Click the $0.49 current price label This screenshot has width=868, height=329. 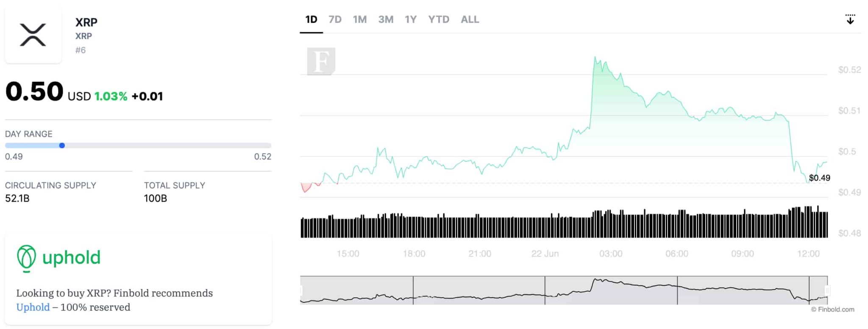click(819, 178)
